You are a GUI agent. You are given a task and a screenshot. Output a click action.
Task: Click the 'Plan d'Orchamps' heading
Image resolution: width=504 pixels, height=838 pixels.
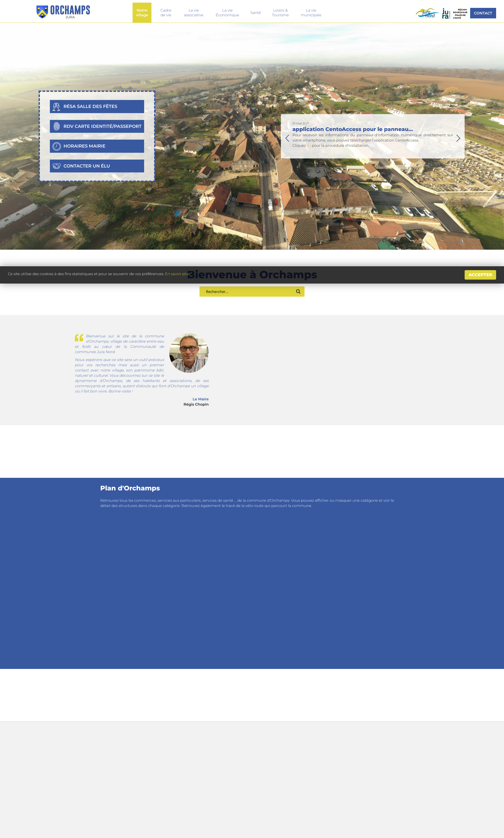[130, 488]
